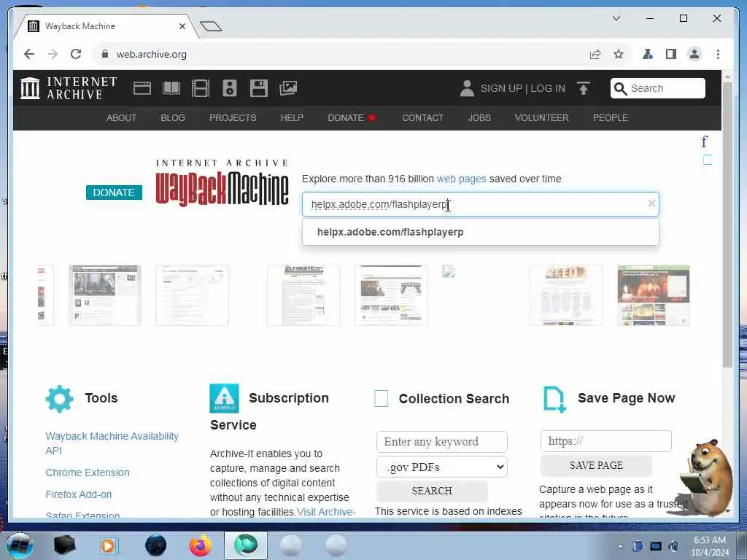Click the LOG IN link
Image resolution: width=747 pixels, height=560 pixels.
[548, 88]
